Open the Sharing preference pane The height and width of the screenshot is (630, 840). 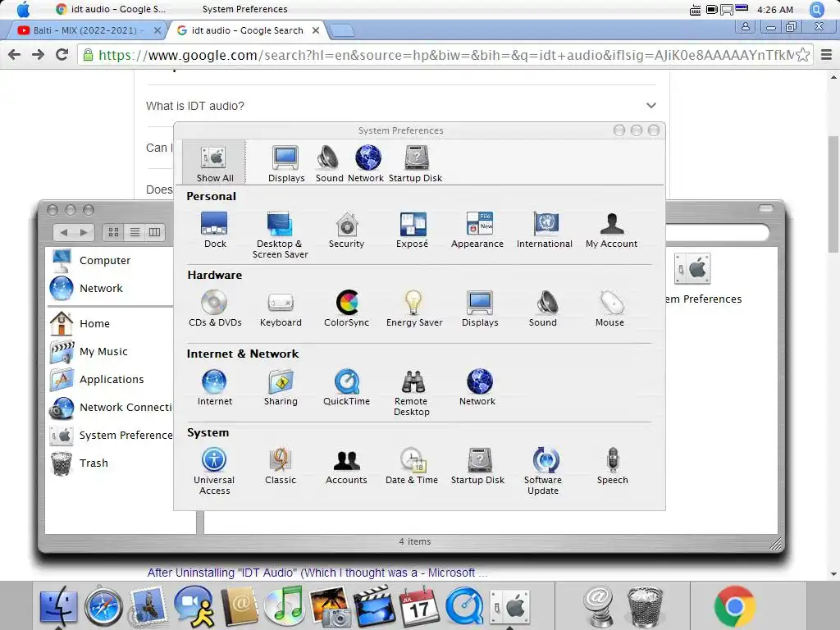pos(281,387)
